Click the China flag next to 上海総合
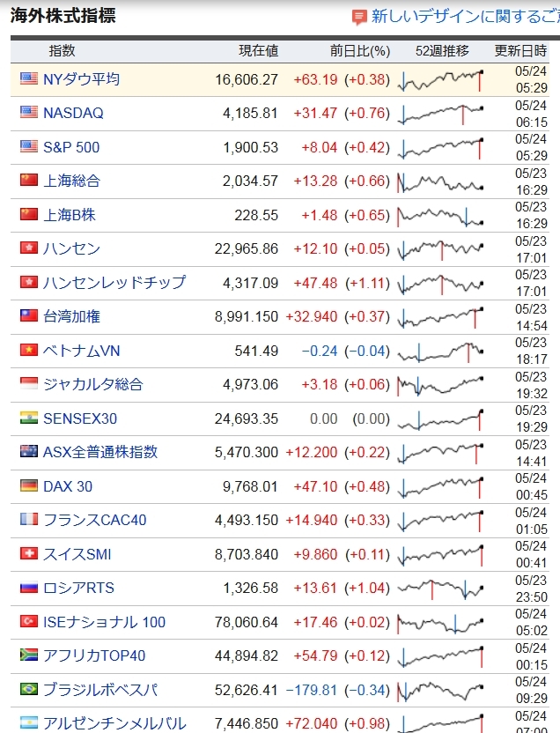 point(29,181)
